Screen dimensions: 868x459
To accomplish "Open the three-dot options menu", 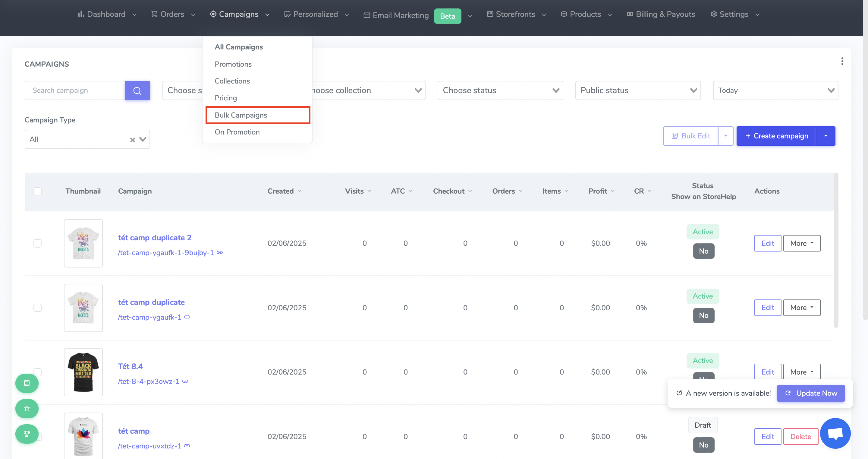I will click(x=842, y=62).
